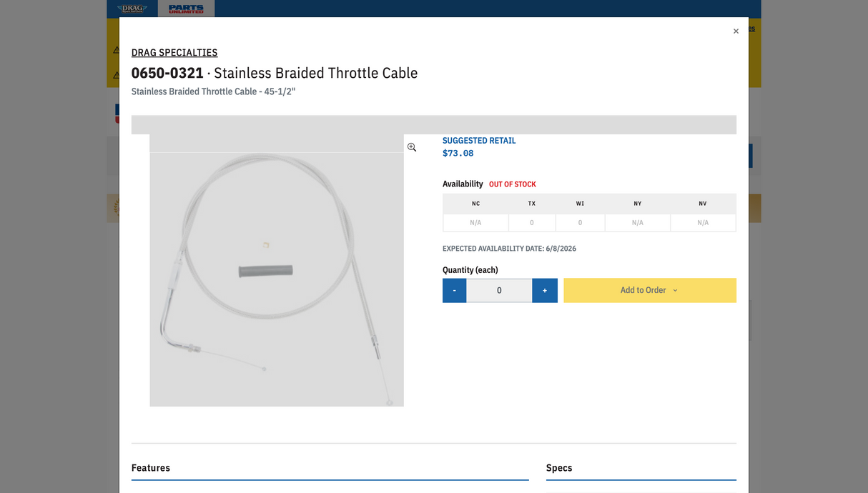The image size is (868, 493).
Task: Select the WI warehouse availability cell
Action: [580, 223]
